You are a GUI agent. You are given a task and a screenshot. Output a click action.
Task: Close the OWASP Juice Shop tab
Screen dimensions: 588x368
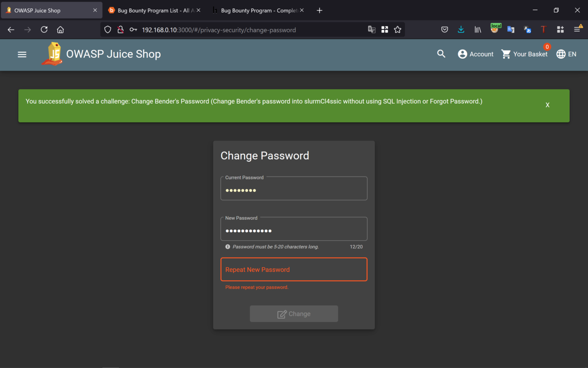pyautogui.click(x=95, y=10)
